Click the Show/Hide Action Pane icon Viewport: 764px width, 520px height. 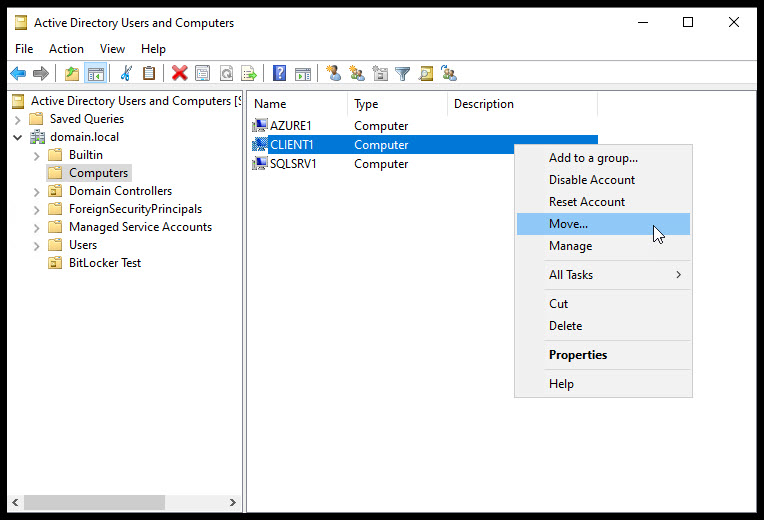[303, 74]
